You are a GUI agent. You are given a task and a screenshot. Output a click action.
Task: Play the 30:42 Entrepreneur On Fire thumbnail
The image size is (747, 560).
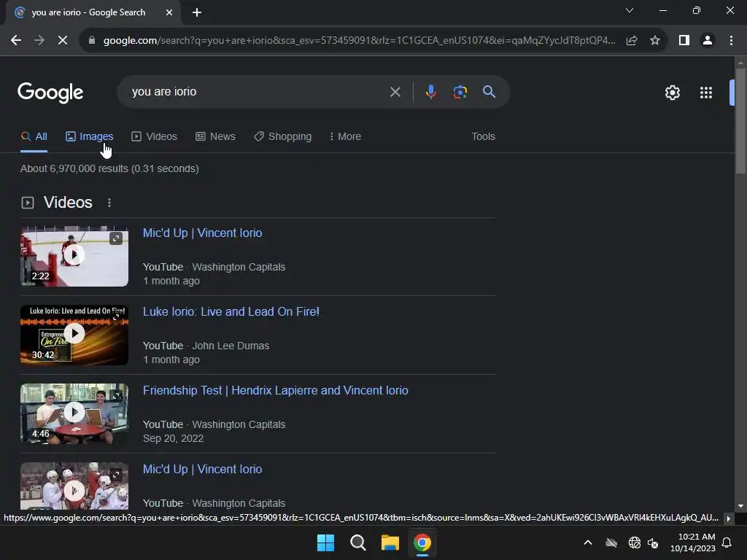point(74,334)
